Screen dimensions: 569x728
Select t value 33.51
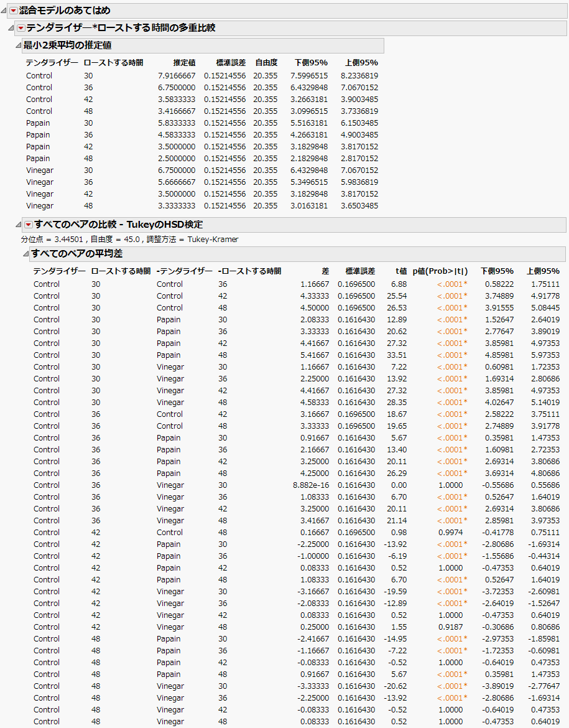[x=397, y=355]
